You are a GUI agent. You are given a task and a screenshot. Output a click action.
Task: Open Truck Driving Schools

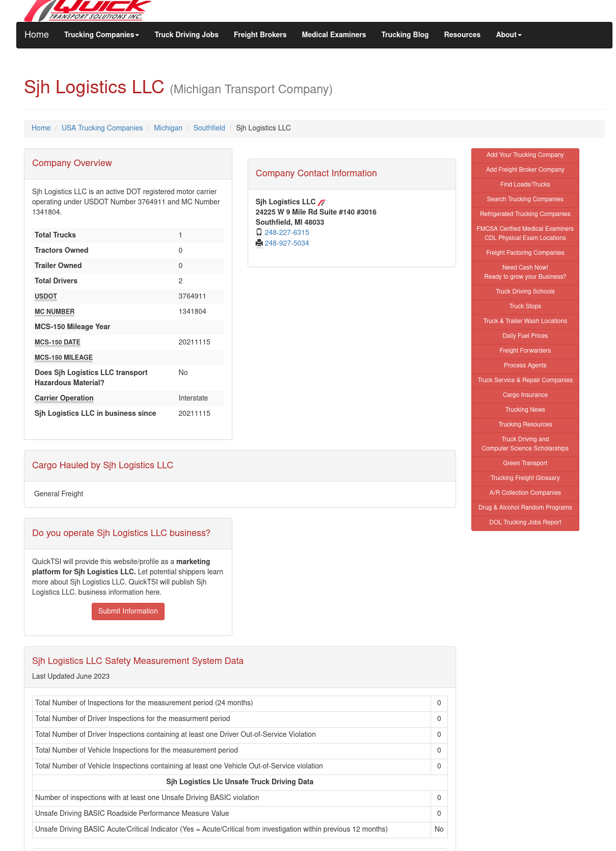(525, 292)
